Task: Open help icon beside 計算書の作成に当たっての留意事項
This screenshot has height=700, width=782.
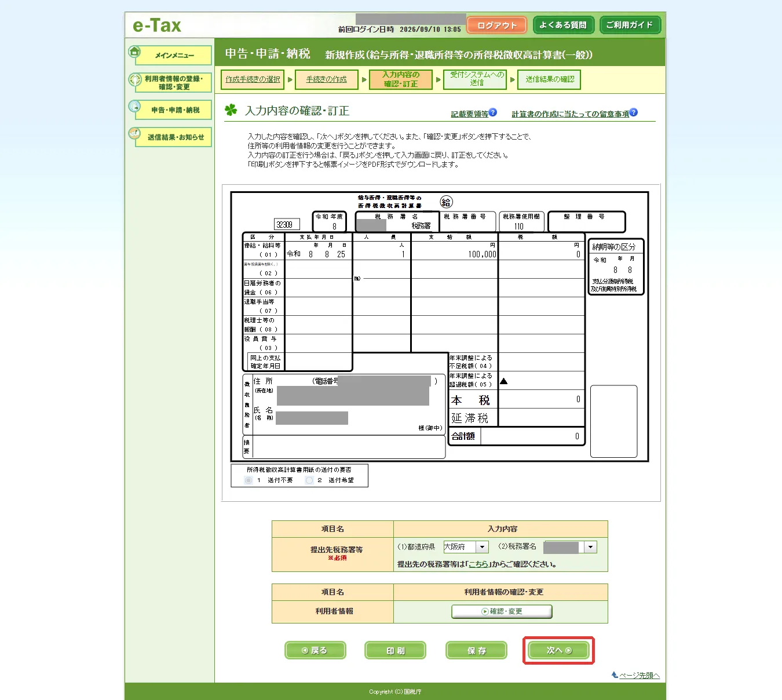Action: pos(634,112)
